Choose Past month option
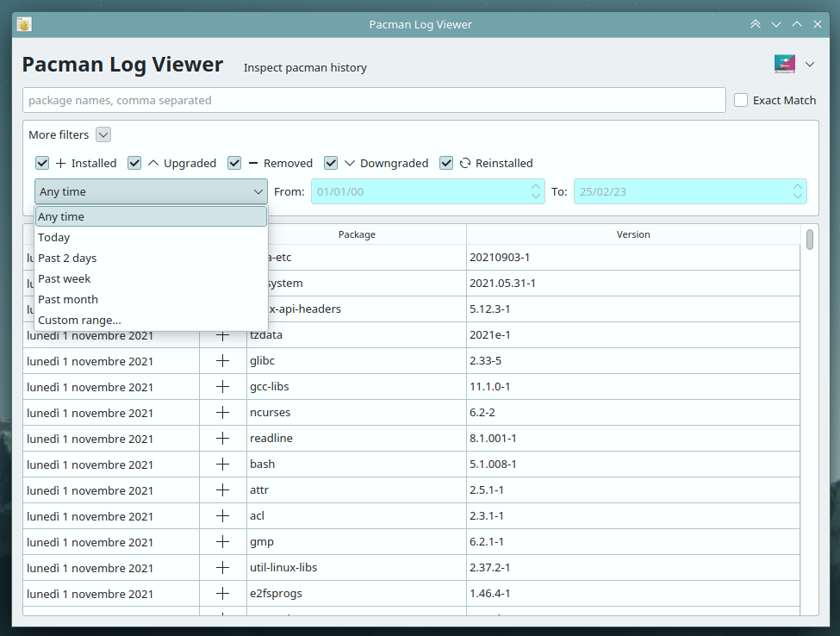 pos(151,300)
